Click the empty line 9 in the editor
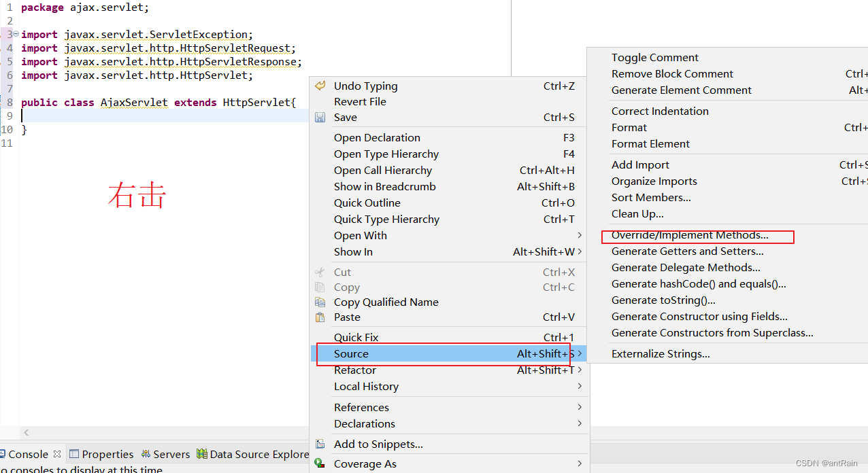 [x=163, y=116]
